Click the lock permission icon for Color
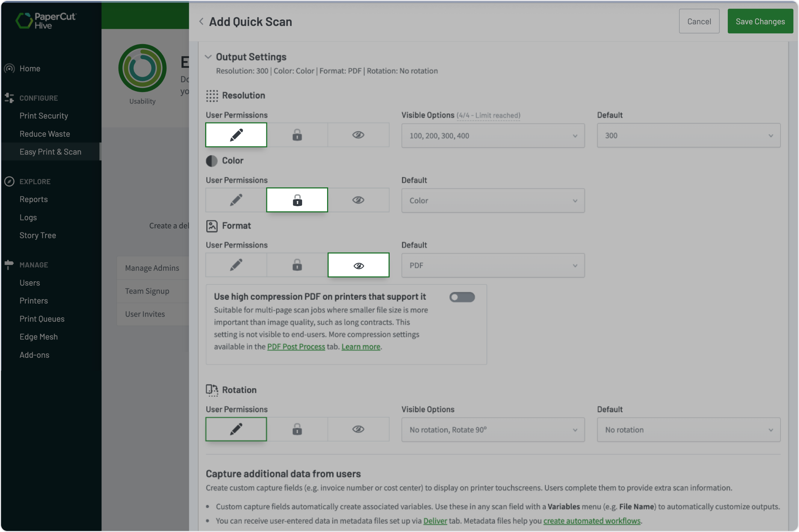The image size is (799, 532). (x=297, y=200)
